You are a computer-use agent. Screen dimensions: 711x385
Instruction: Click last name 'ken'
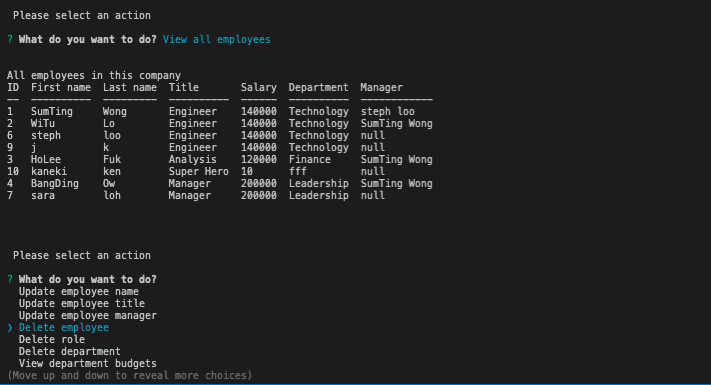pos(112,171)
